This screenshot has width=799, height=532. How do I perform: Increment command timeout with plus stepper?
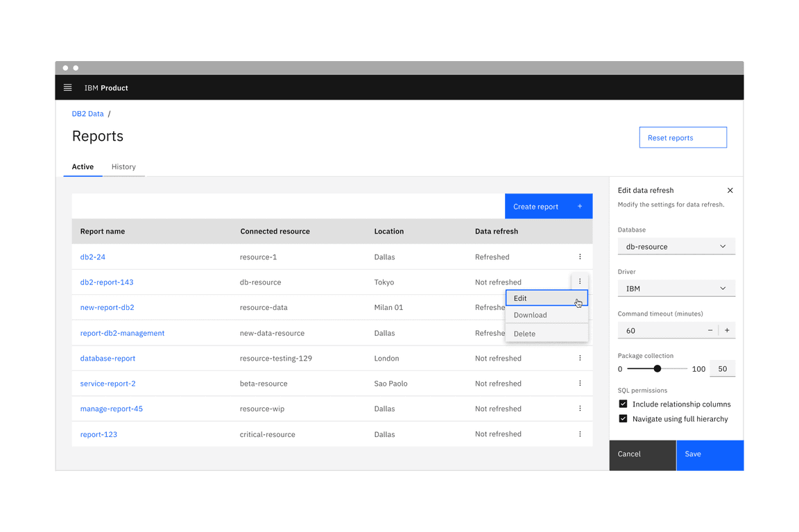tap(727, 330)
